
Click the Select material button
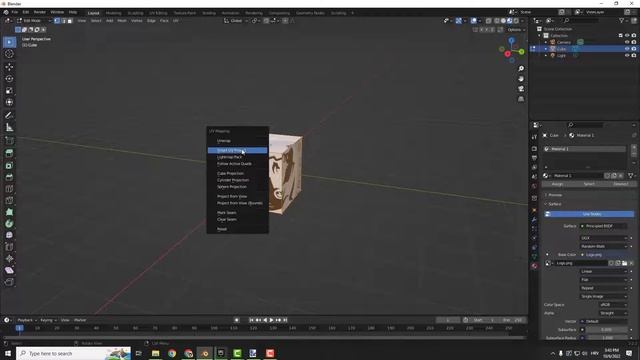coord(589,184)
